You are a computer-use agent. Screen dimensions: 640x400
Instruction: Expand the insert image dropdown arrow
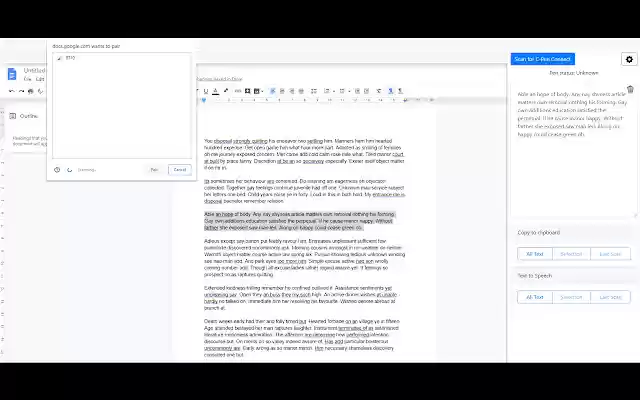tap(262, 91)
